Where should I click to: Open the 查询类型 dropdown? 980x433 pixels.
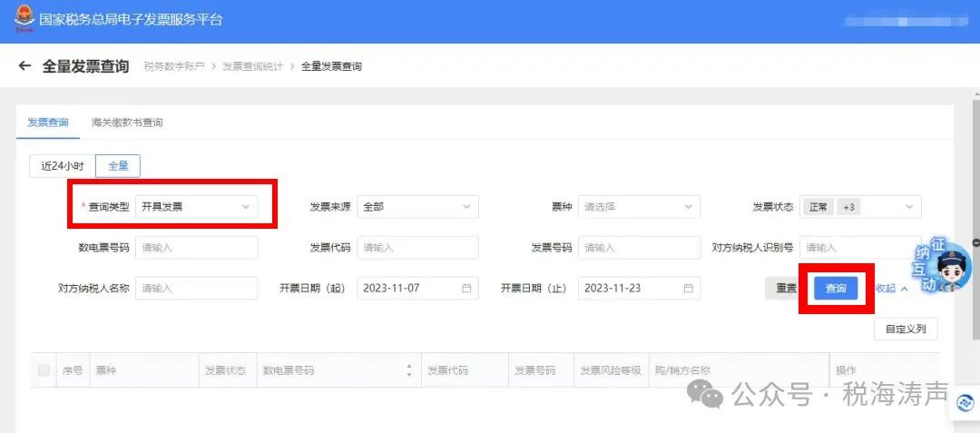pos(196,207)
